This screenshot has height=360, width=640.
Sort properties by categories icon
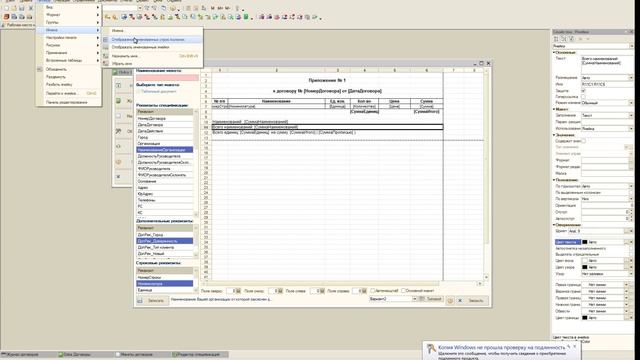tap(556, 39)
